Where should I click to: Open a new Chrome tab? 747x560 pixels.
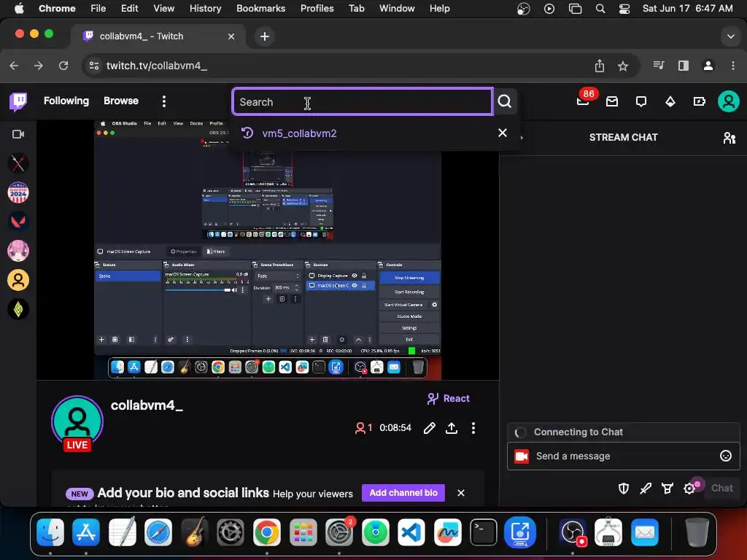tap(264, 36)
